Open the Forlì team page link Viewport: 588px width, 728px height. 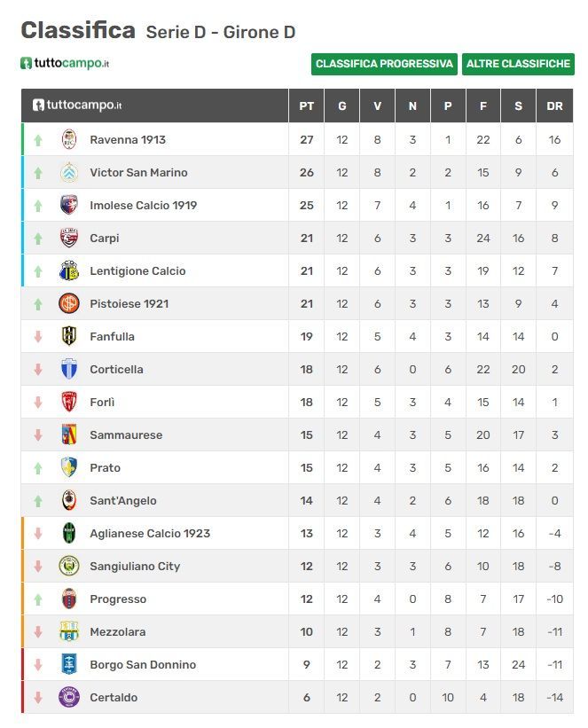coord(102,402)
